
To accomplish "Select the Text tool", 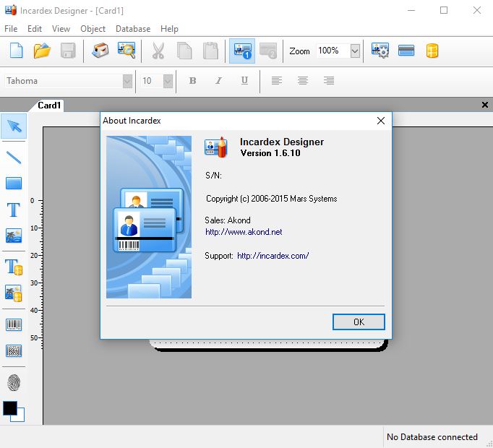I will (14, 210).
